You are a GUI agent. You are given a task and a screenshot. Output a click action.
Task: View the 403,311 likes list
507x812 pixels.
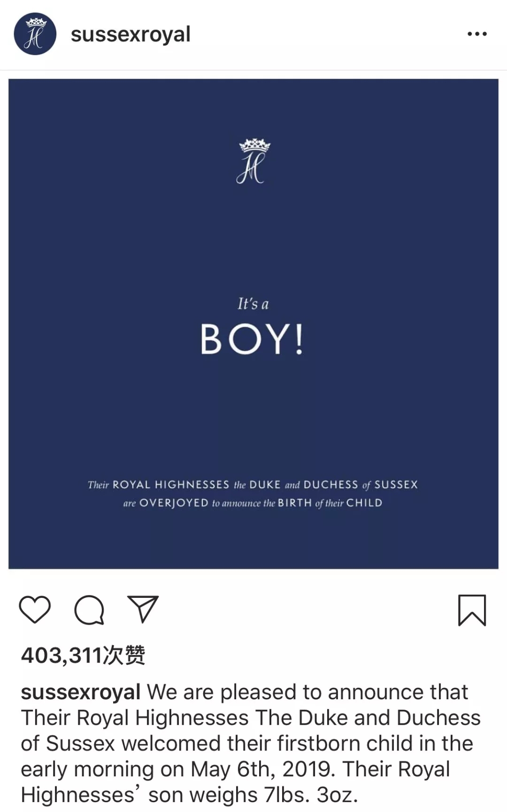point(83,655)
